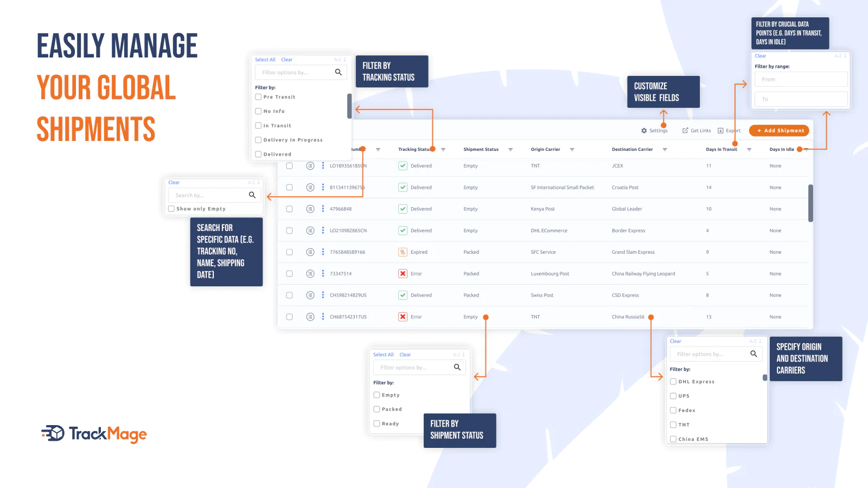Click Clear in range filter popup
Screen dimensions: 868x488
point(761,56)
